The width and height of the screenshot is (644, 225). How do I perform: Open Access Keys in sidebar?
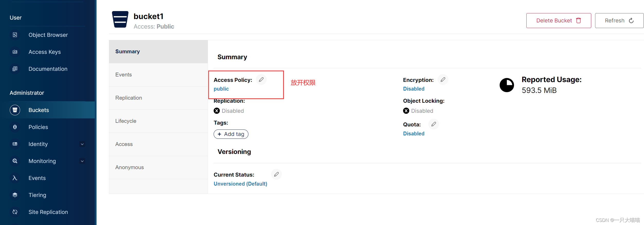point(45,52)
